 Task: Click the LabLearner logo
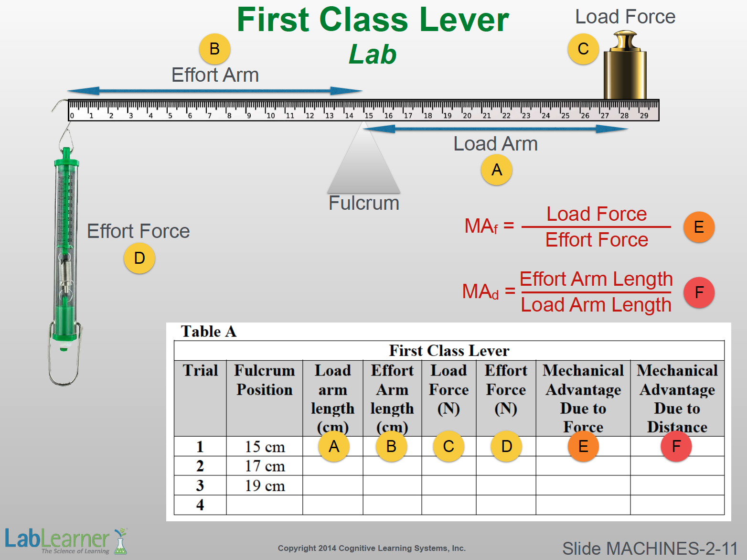coord(65,541)
